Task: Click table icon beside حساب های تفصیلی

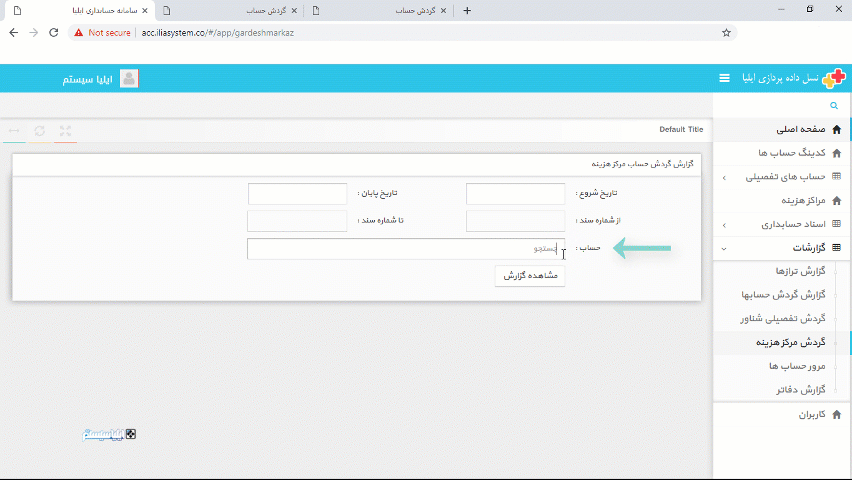Action: [x=837, y=176]
